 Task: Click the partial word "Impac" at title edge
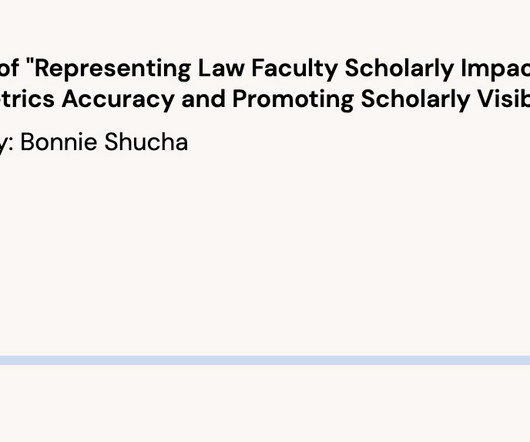[x=495, y=69]
